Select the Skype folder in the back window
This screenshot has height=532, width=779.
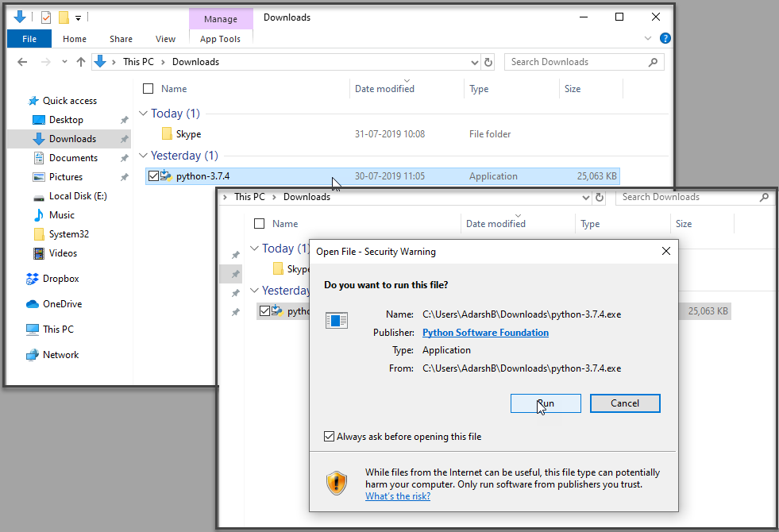click(x=188, y=134)
